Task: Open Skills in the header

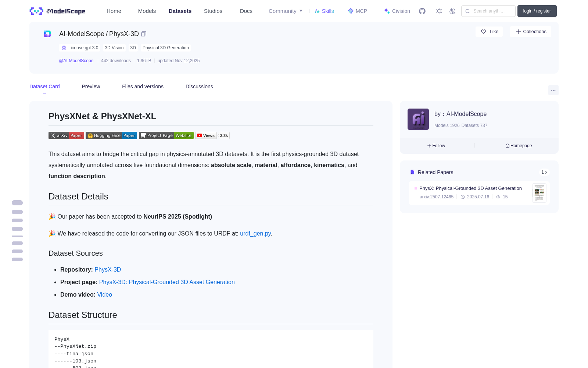Action: pyautogui.click(x=325, y=11)
